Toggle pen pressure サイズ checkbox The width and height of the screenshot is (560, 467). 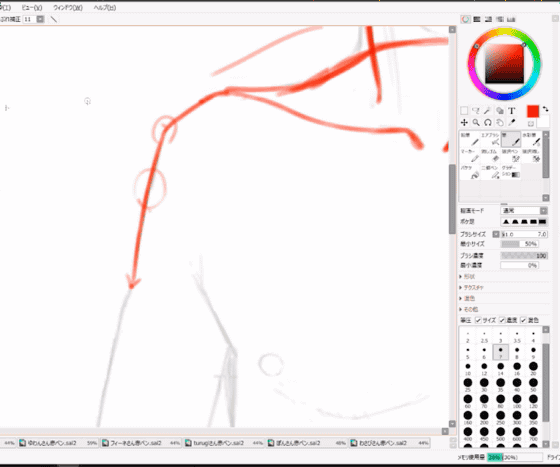click(x=478, y=320)
